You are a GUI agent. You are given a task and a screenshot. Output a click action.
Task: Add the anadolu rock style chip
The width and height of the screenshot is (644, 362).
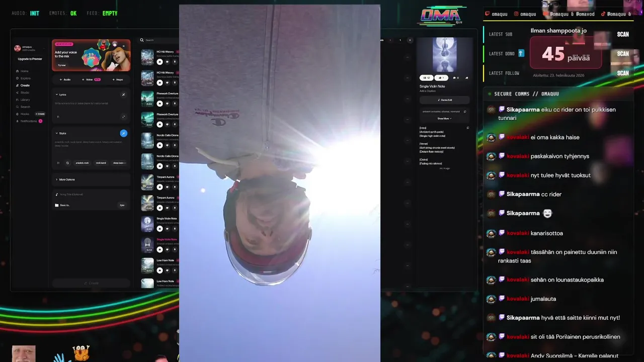coord(82,163)
